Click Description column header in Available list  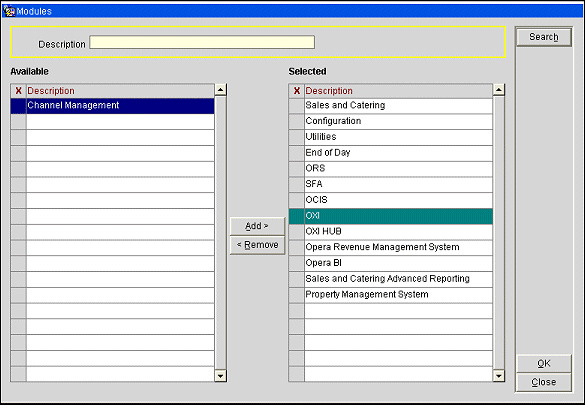click(x=120, y=91)
